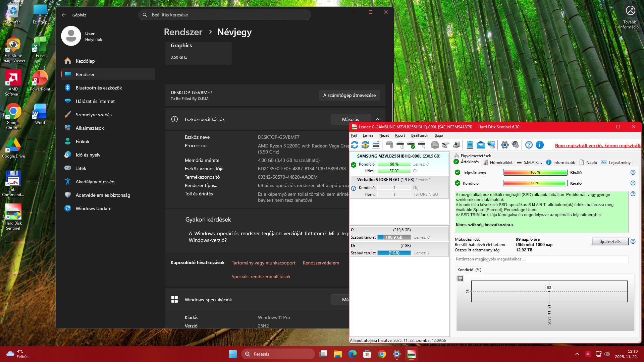Screen dimensions: 644x362
Task: Switch to the S.M.A.R.T. tab
Action: [529, 163]
